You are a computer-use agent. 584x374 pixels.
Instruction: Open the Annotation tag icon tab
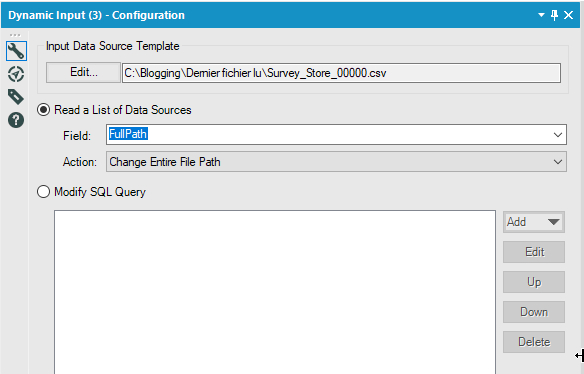[16, 97]
